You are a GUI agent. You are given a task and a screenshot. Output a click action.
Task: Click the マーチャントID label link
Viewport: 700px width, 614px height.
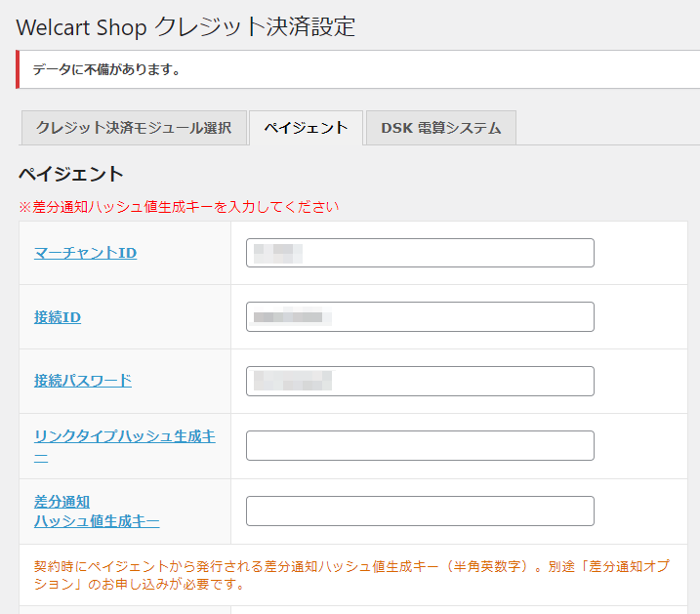(x=85, y=253)
